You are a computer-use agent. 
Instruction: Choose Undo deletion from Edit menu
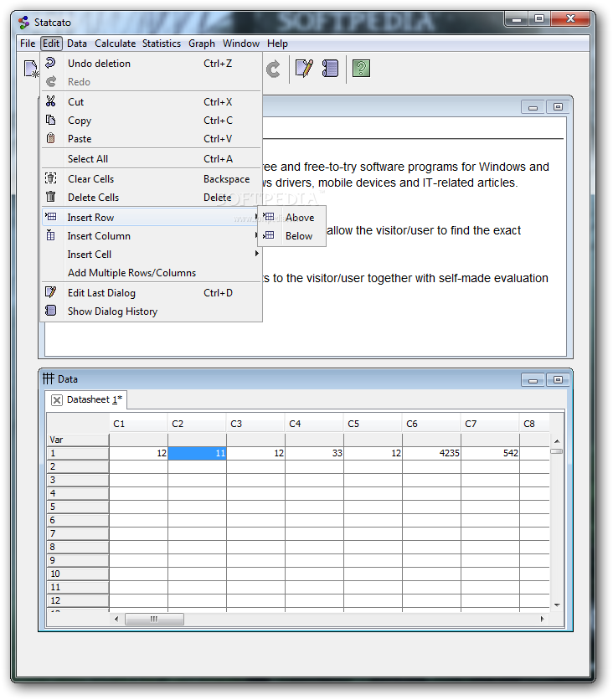[x=152, y=64]
